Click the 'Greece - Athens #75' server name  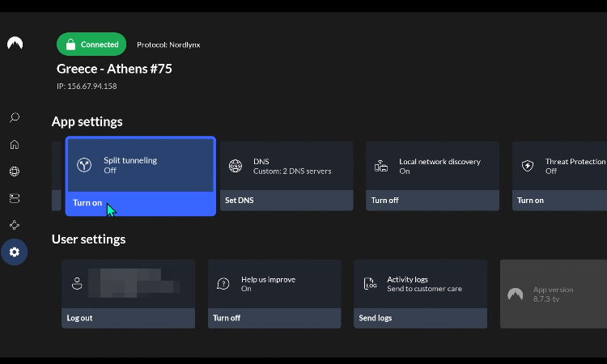click(x=114, y=69)
